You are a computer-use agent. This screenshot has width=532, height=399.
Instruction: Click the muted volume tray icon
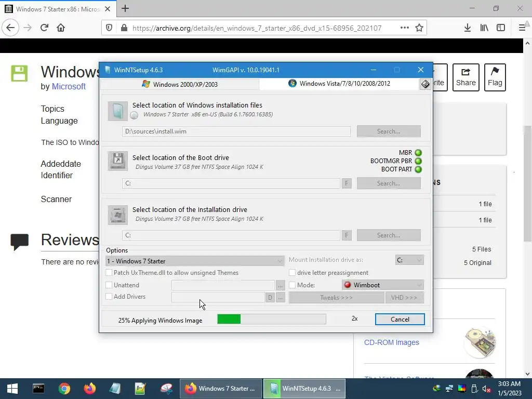(x=486, y=389)
